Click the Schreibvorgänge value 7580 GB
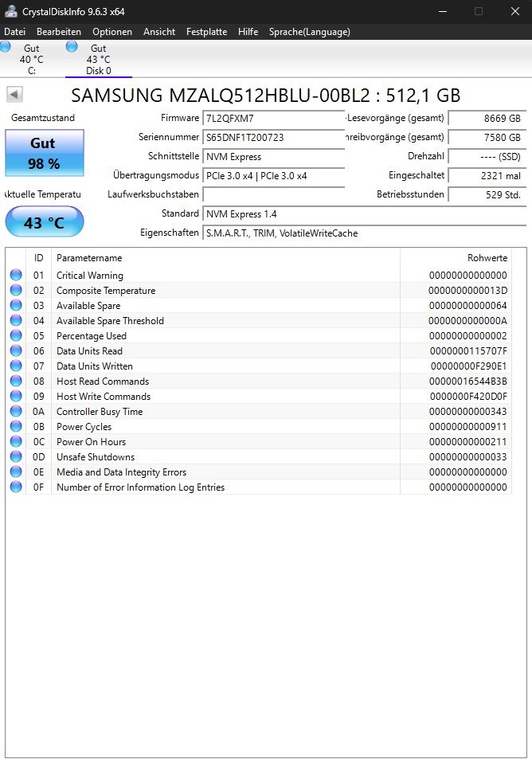Screen dimensions: 532x763 487,137
